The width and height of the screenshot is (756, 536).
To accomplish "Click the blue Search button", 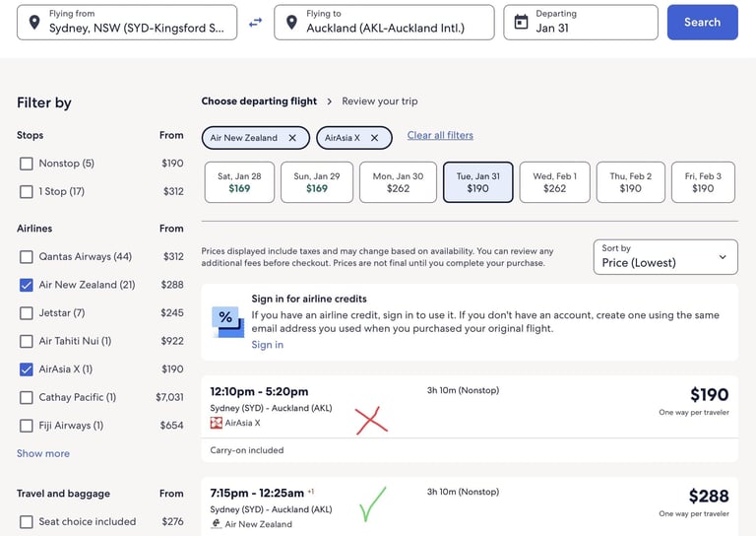I will coord(703,23).
